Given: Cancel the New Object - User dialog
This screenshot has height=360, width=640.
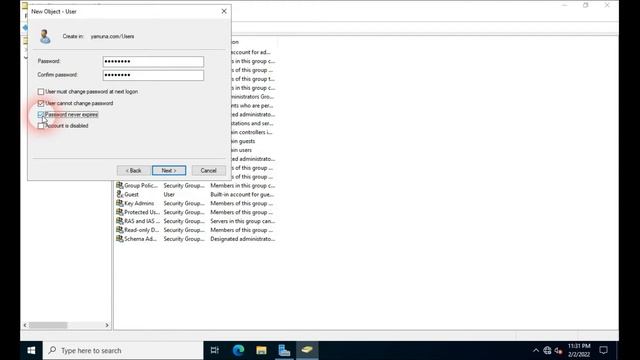Looking at the screenshot, I should [x=209, y=170].
